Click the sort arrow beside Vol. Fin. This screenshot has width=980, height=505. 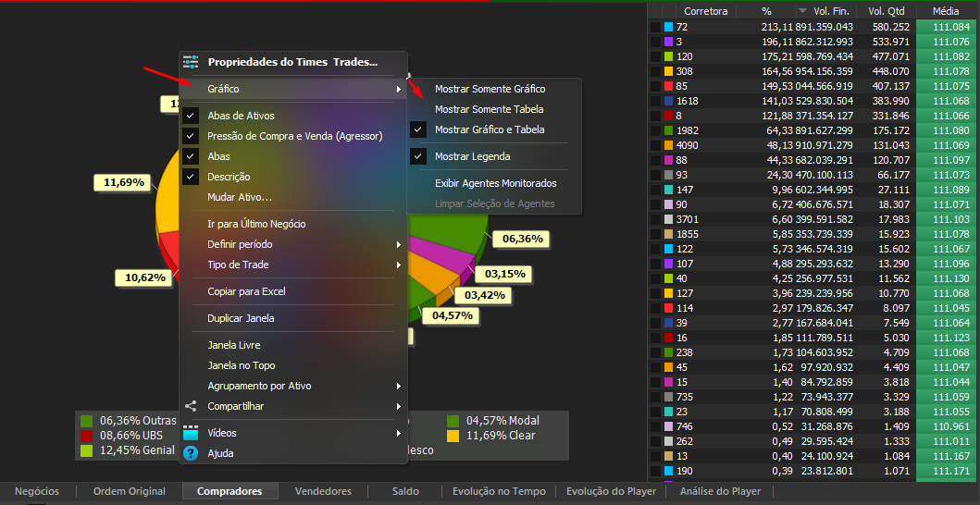(802, 11)
